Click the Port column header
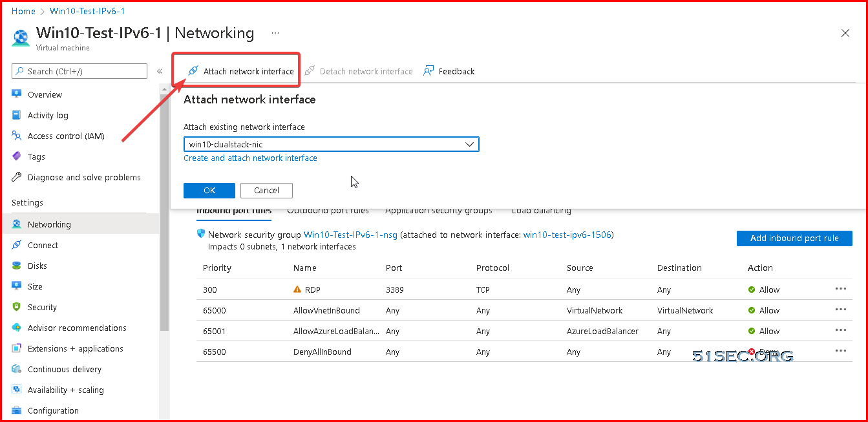Viewport: 868px width, 422px height. (394, 268)
